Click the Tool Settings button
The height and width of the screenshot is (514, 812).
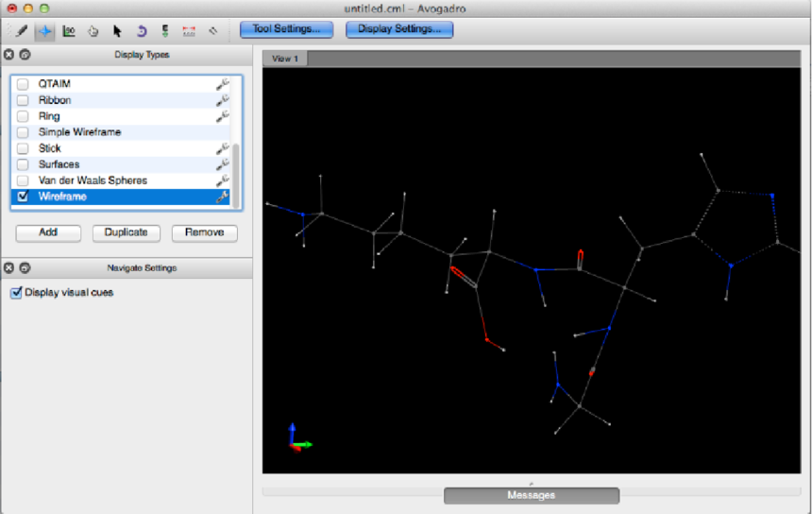286,29
